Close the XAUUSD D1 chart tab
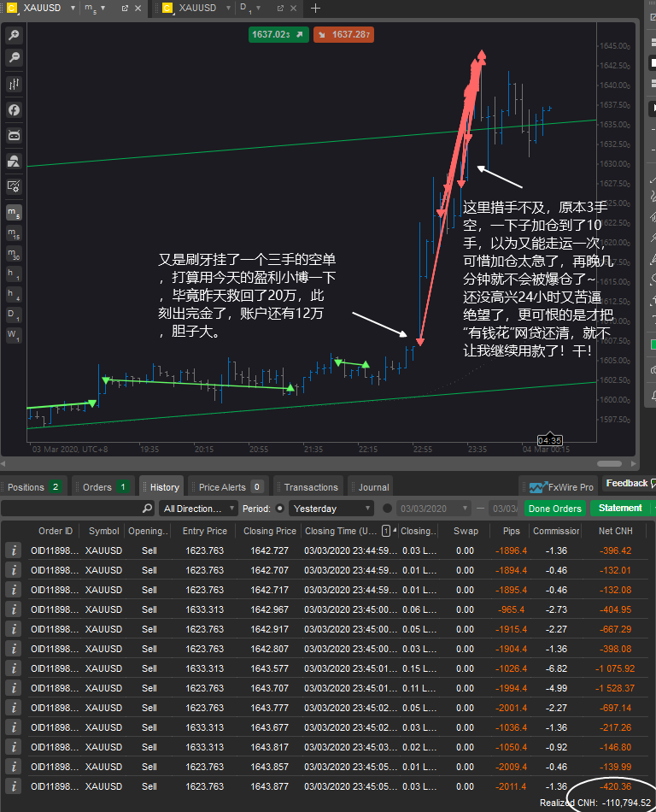The height and width of the screenshot is (812, 656). pos(293,9)
